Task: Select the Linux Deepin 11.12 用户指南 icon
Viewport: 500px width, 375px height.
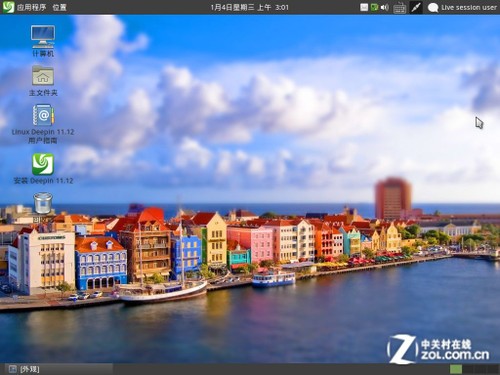Action: 43,124
